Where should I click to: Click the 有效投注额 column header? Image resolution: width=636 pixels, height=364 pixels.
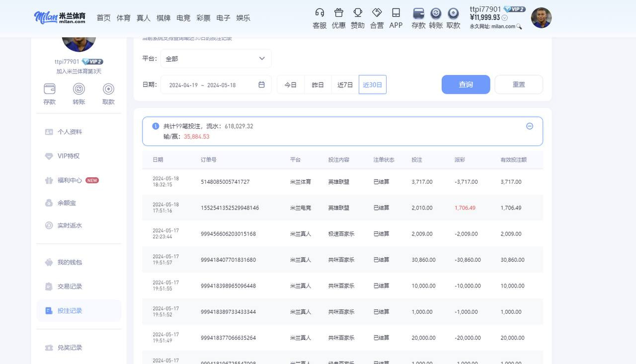tap(514, 160)
